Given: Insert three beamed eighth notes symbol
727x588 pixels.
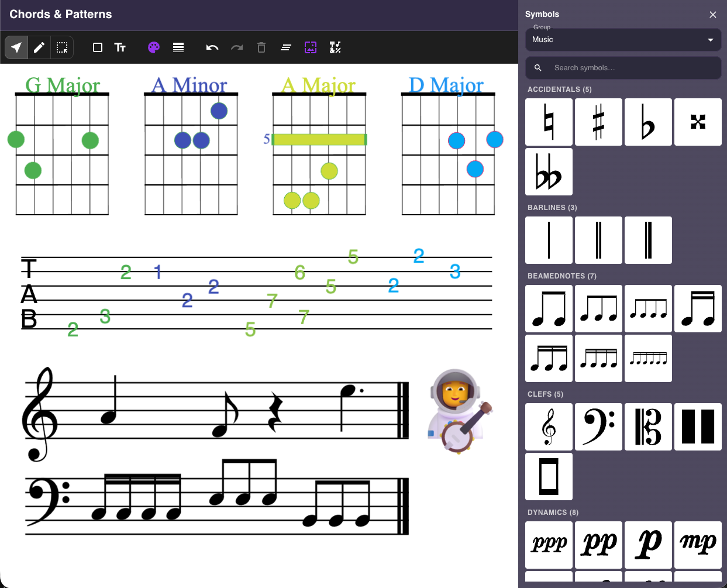Looking at the screenshot, I should tap(598, 308).
